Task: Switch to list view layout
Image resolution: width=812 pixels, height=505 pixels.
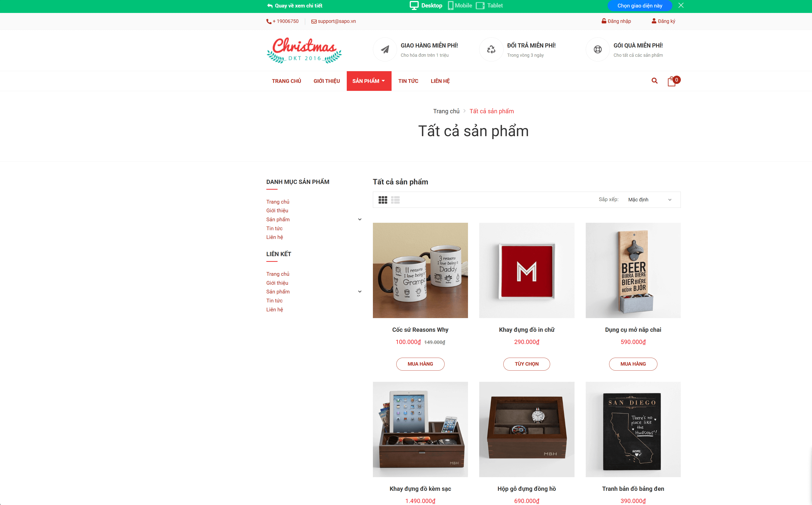Action: pos(396,200)
